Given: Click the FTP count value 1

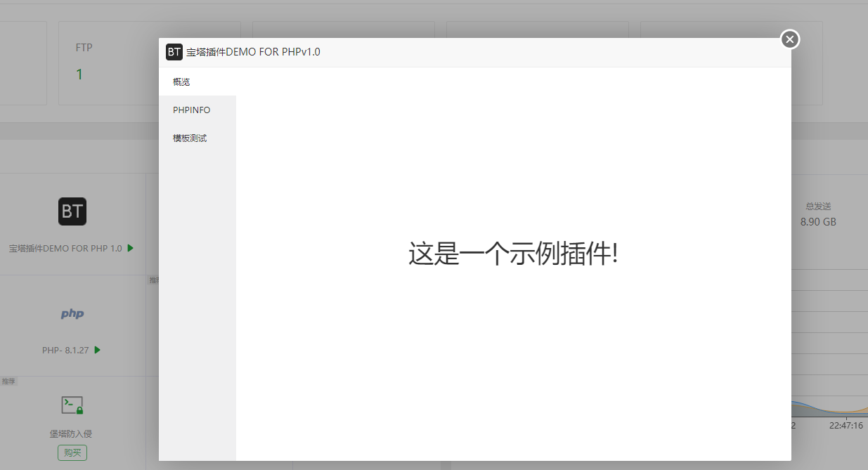Looking at the screenshot, I should tap(79, 74).
